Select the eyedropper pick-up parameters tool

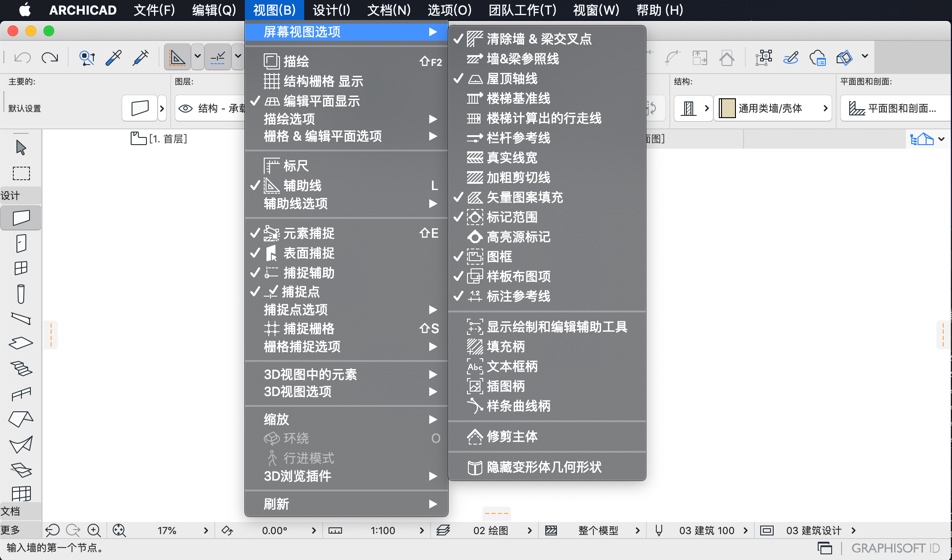tap(114, 58)
